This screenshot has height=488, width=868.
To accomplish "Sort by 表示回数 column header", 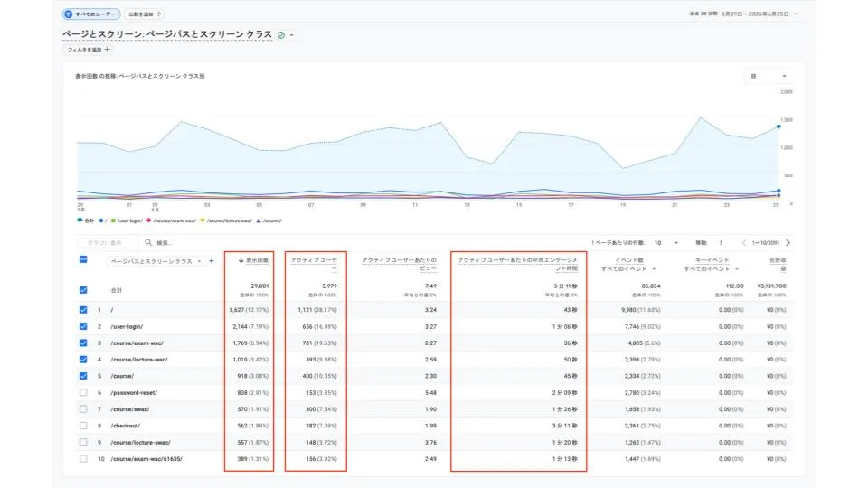I will point(258,260).
